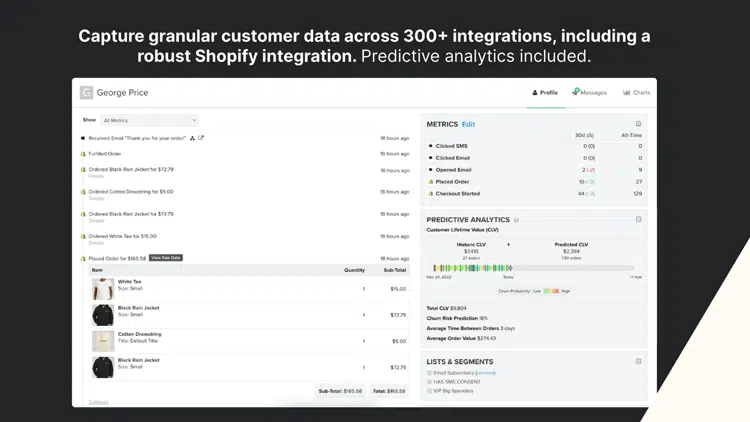Click the Collapse link below the order
The width and height of the screenshot is (750, 422).
click(99, 402)
